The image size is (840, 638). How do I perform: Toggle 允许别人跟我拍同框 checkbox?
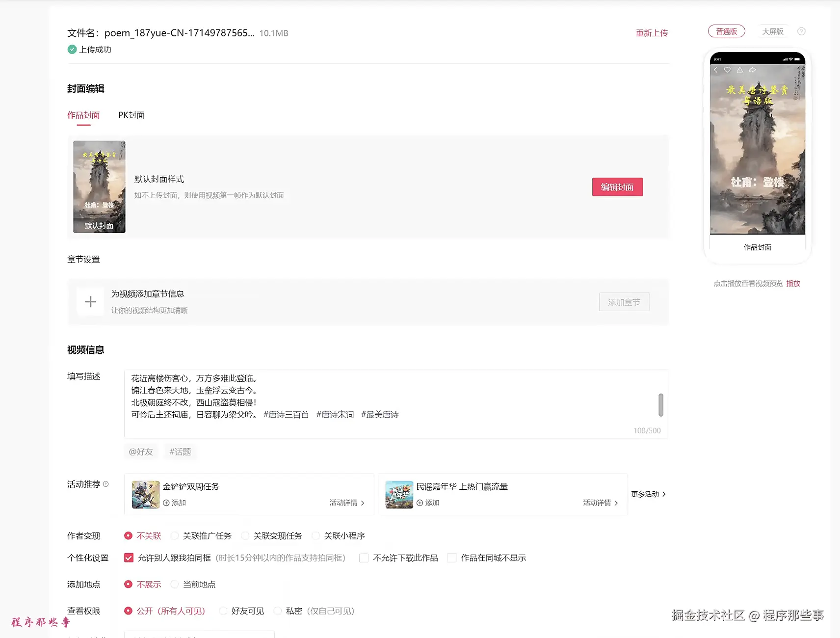(x=129, y=558)
